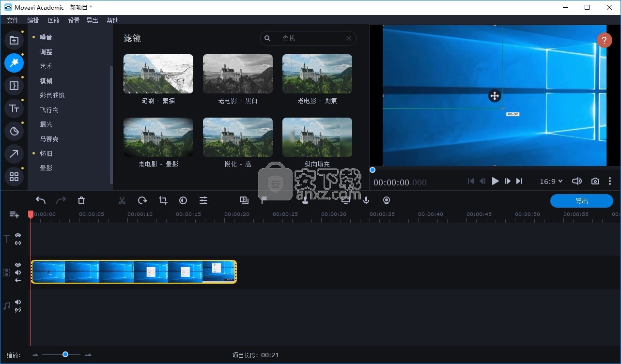The image size is (621, 364).
Task: Add a new track with the plus-lines icon
Action: (14, 214)
